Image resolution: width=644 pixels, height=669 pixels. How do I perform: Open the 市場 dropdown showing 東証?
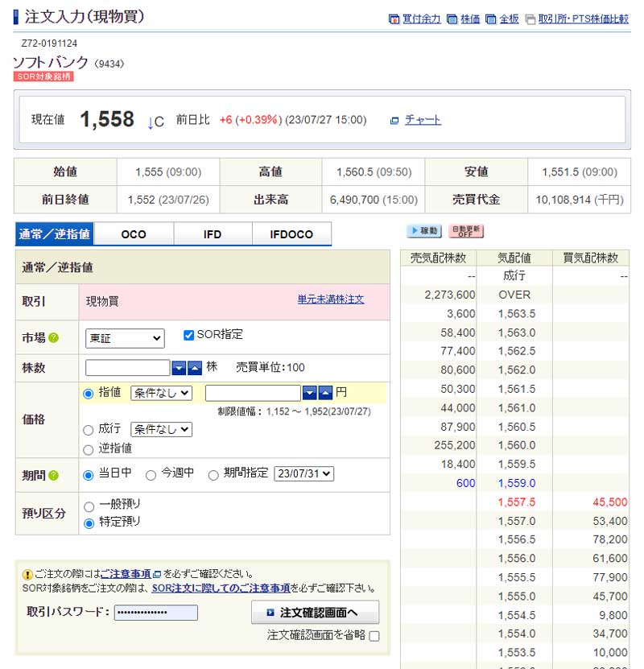[x=125, y=338]
